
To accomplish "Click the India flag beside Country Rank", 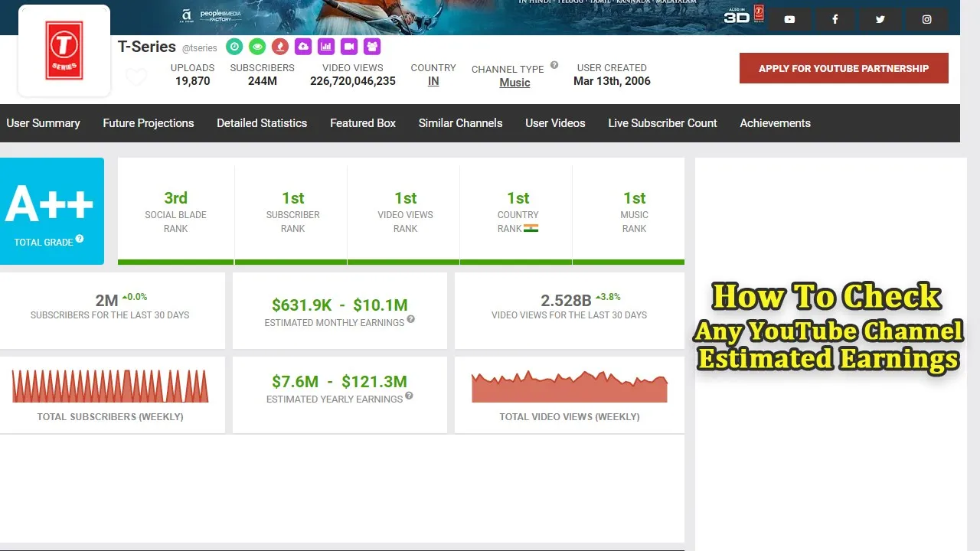I will point(531,228).
